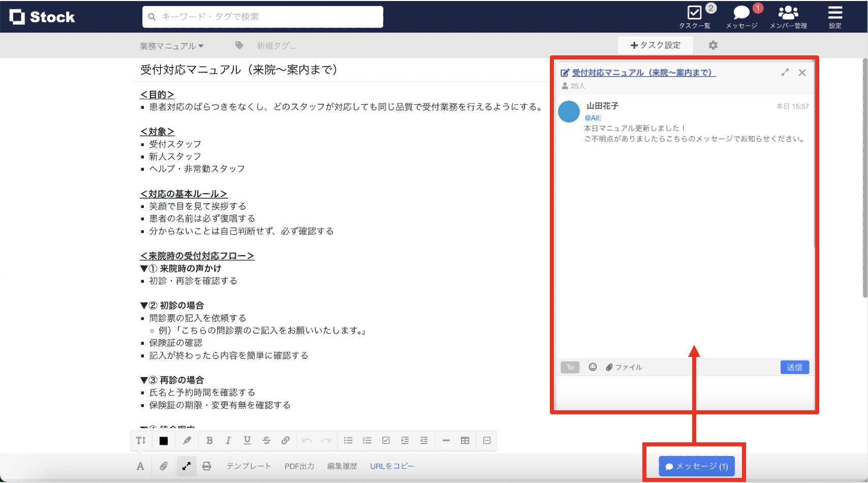This screenshot has height=483, width=868.
Task: Collapse the ▼① 来院時の声かけ section
Action: tap(144, 268)
